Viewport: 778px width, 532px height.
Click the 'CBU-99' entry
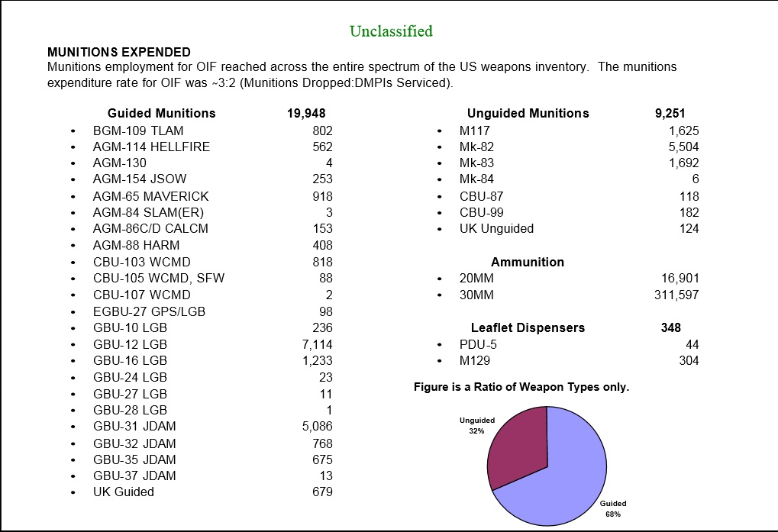coord(481,213)
